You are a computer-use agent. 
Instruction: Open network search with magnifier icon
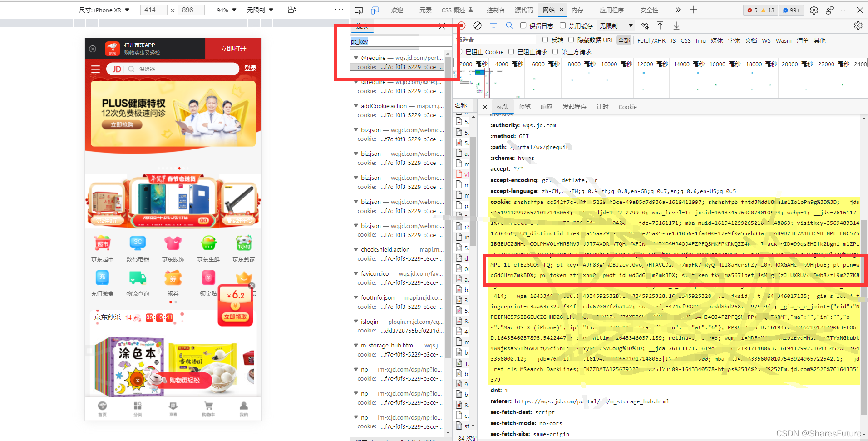coord(509,25)
